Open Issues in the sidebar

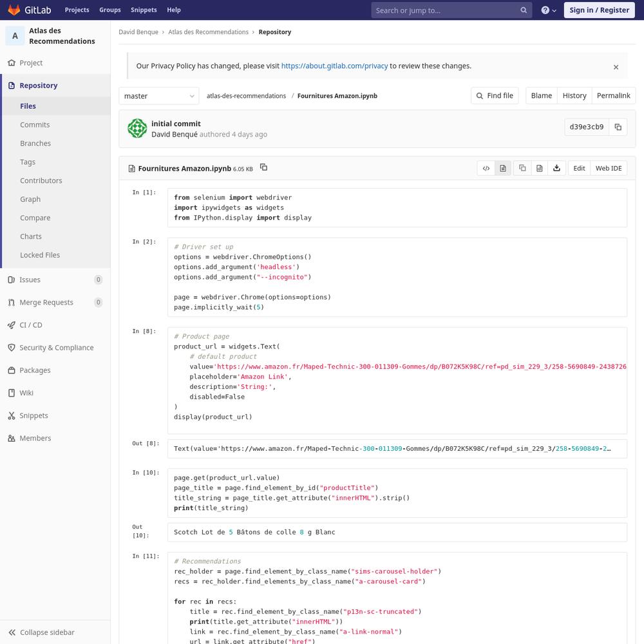[x=55, y=279]
